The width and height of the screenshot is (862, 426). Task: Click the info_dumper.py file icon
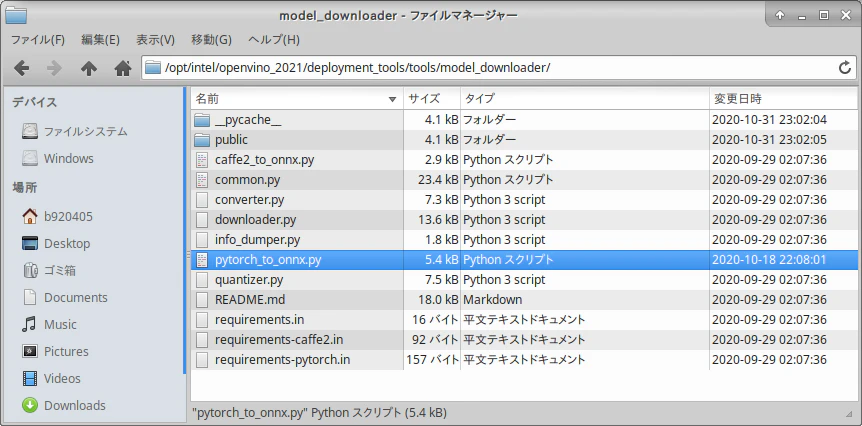(x=202, y=240)
